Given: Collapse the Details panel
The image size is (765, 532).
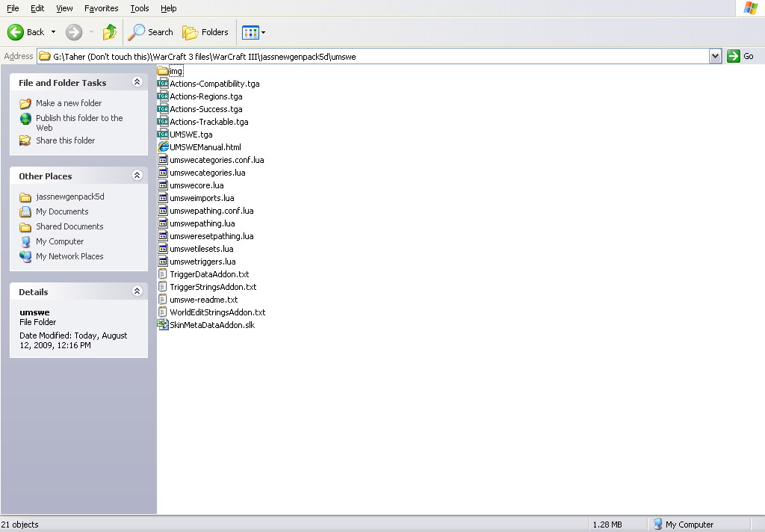Looking at the screenshot, I should pos(137,291).
